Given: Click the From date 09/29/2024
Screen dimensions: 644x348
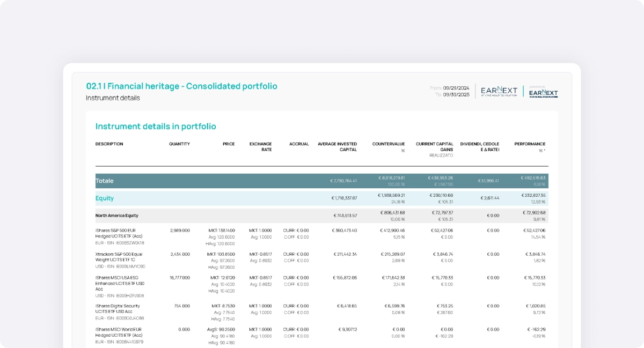Looking at the screenshot, I should pos(456,88).
